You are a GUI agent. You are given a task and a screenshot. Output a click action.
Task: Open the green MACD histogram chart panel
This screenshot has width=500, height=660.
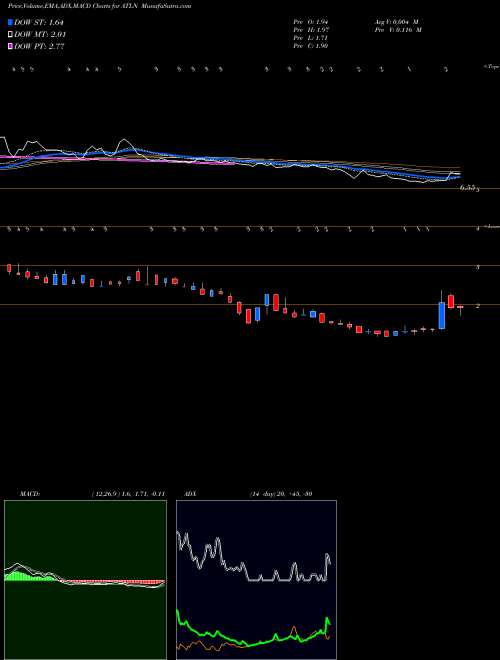tap(85, 580)
